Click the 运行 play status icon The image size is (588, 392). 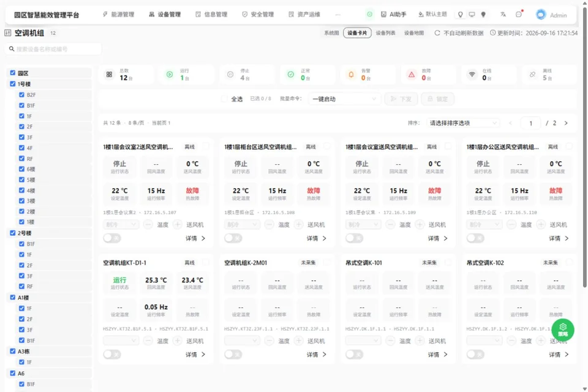point(170,74)
